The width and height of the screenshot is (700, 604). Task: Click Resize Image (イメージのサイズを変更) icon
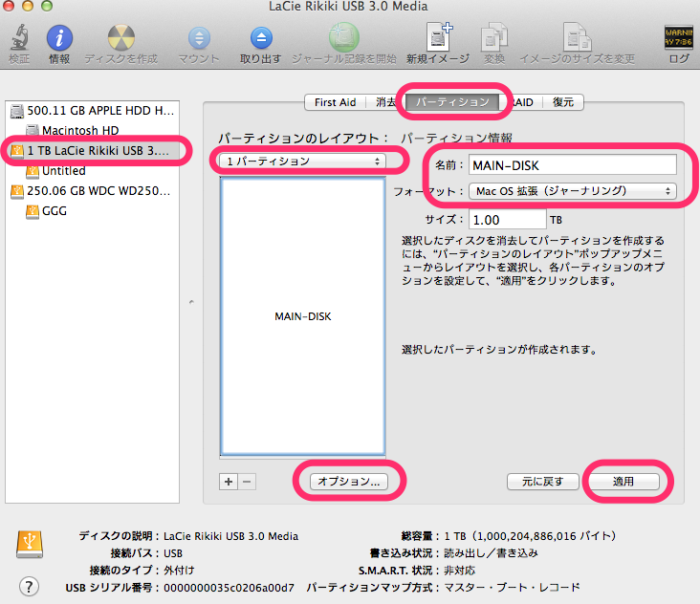577,37
